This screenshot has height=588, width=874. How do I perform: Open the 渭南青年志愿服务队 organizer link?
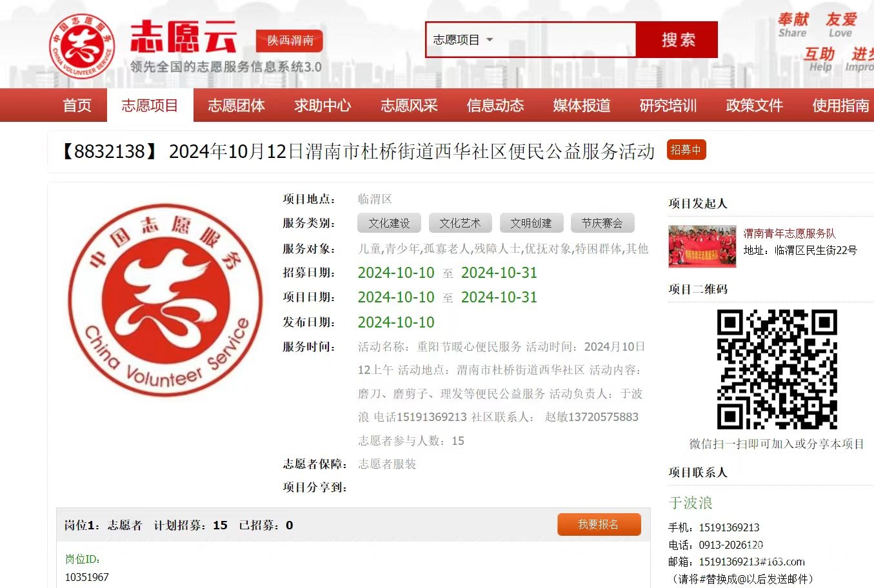(789, 233)
